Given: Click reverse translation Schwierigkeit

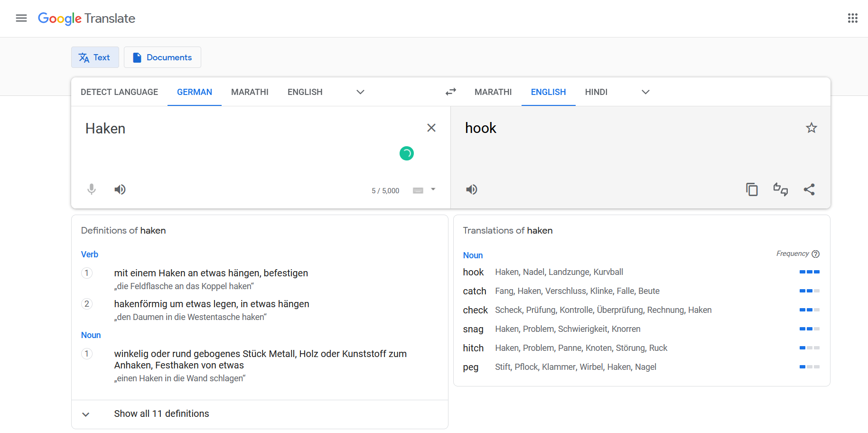Looking at the screenshot, I should point(582,329).
